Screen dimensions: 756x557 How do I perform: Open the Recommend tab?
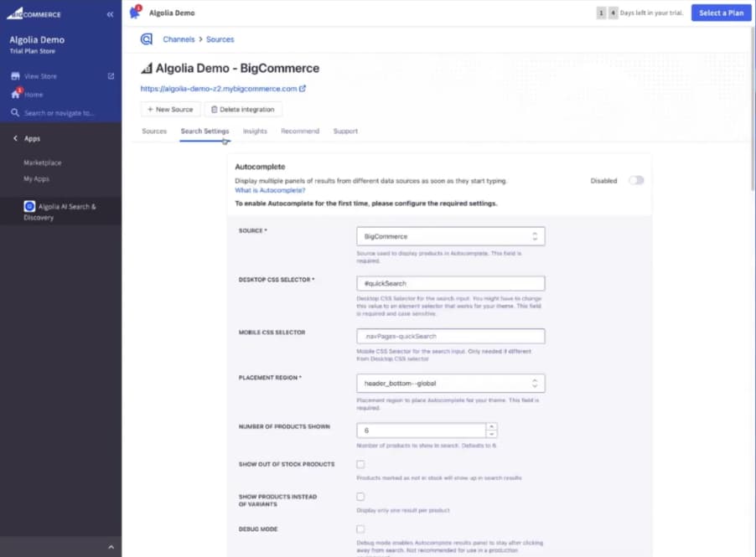point(300,131)
